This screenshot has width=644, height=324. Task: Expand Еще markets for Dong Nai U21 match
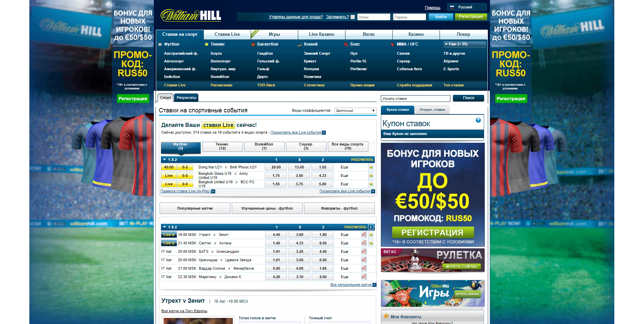(344, 167)
